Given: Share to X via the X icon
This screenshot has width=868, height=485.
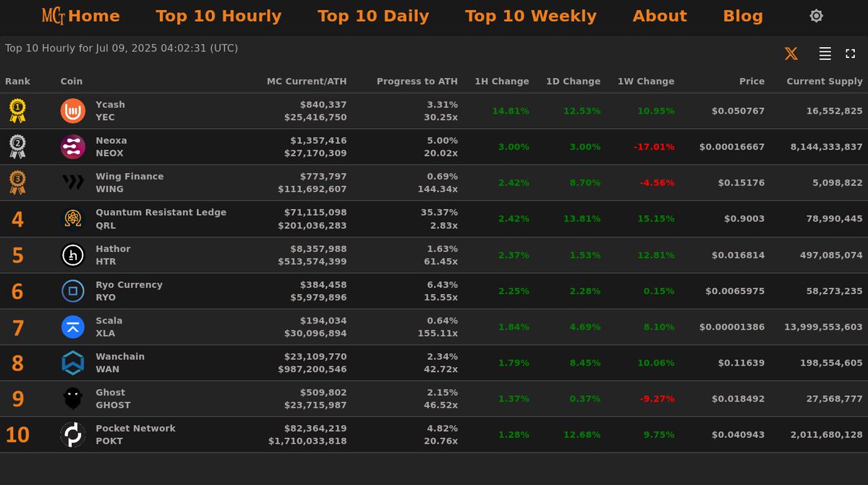Looking at the screenshot, I should click(x=791, y=53).
